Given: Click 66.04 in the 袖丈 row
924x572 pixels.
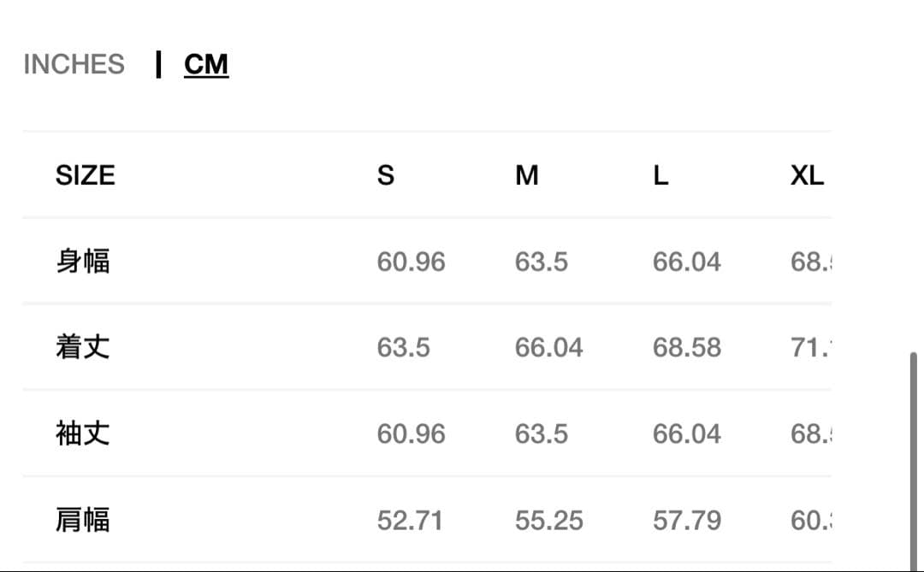Looking at the screenshot, I should pyautogui.click(x=686, y=433).
